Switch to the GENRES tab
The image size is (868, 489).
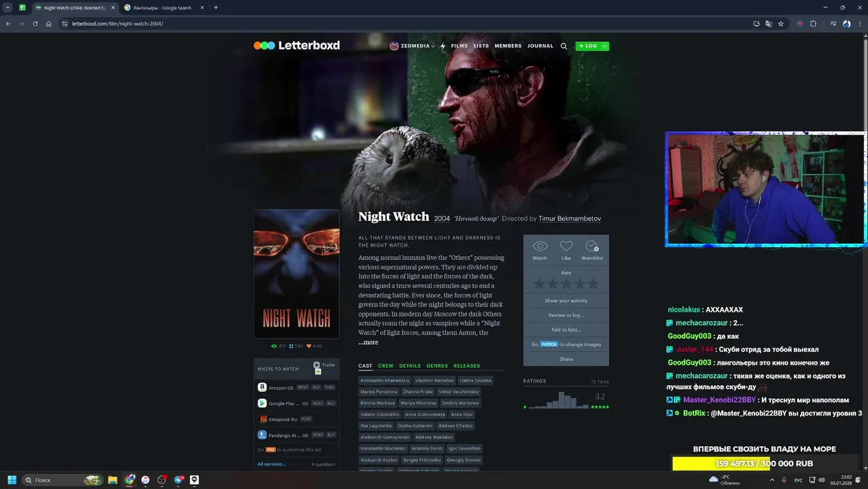point(437,366)
